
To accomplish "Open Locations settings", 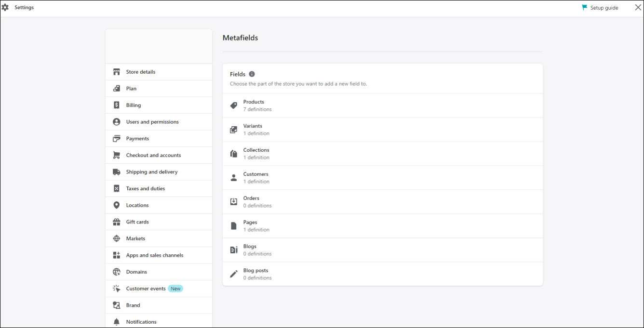I will tap(159, 205).
